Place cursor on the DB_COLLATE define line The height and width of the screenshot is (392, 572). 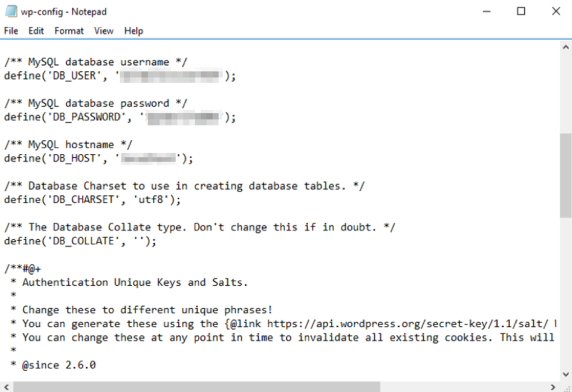[80, 241]
